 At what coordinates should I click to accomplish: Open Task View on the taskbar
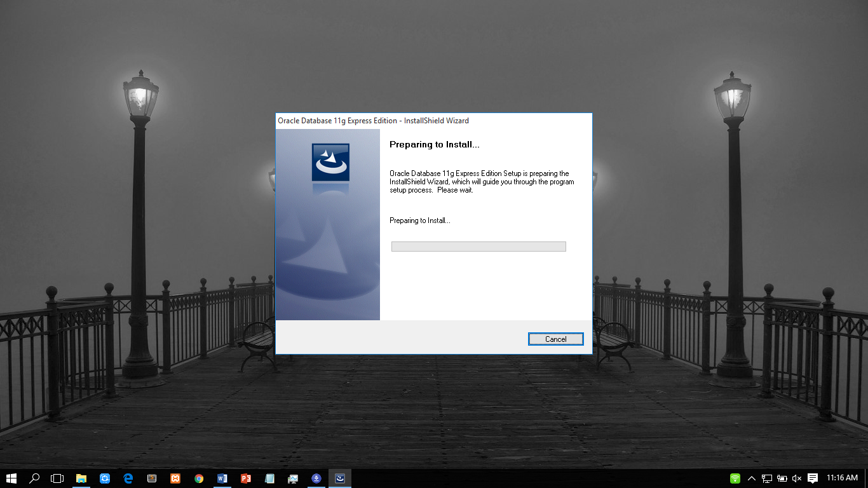pyautogui.click(x=58, y=478)
